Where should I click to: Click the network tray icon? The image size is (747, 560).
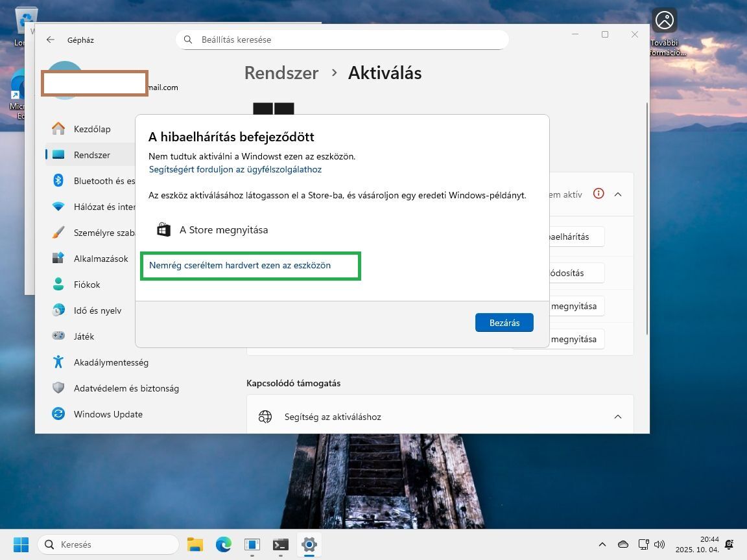tap(644, 544)
